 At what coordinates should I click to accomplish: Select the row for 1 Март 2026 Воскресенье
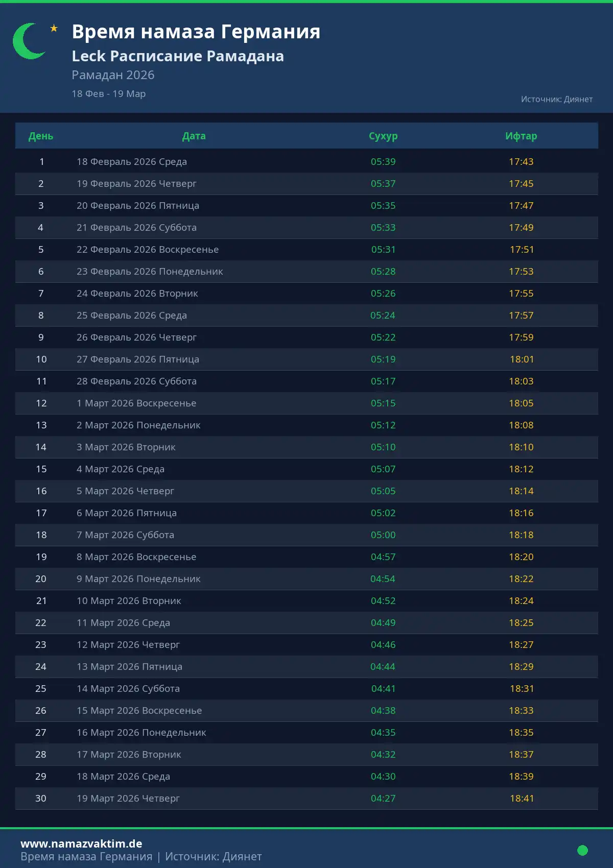pos(136,403)
